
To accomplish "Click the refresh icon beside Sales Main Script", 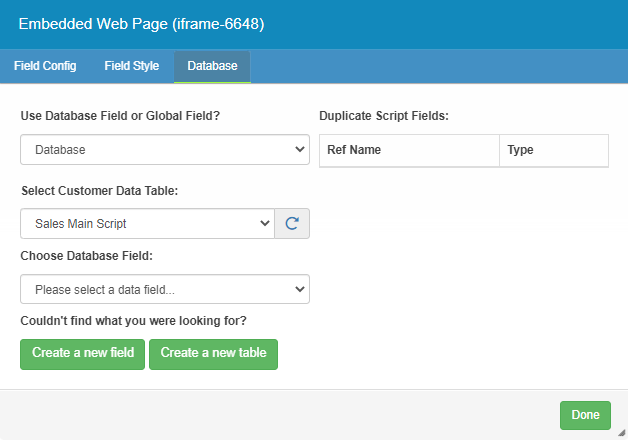I will click(x=292, y=224).
